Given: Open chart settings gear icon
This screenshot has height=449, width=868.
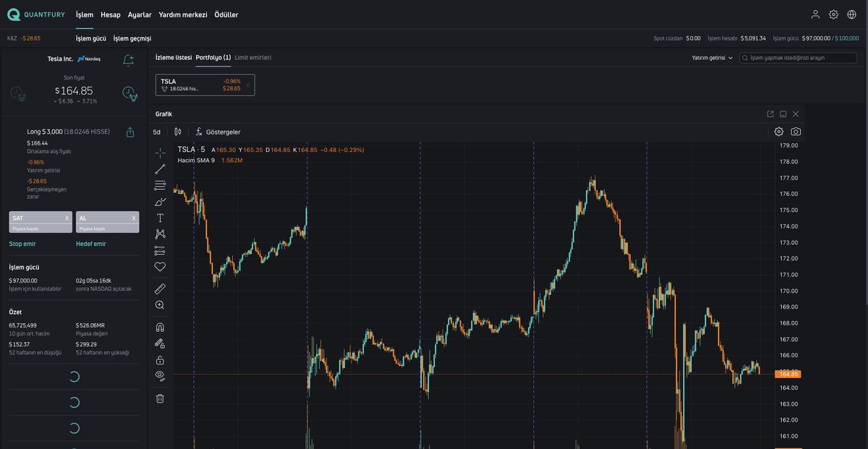Looking at the screenshot, I should tap(779, 132).
